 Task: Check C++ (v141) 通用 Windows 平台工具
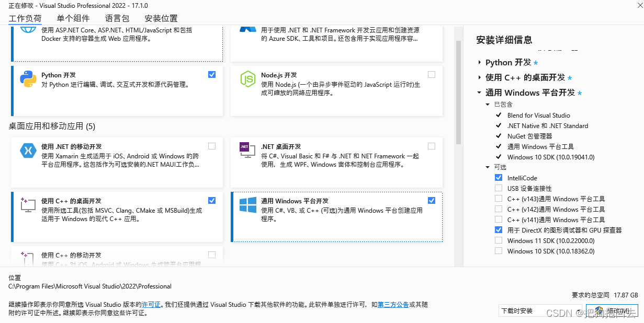pyautogui.click(x=499, y=220)
